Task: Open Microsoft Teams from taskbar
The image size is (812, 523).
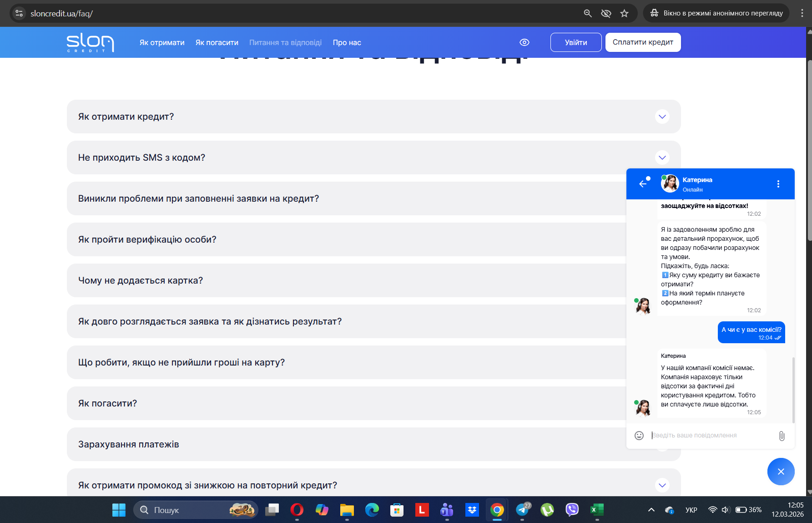Action: pos(447,510)
